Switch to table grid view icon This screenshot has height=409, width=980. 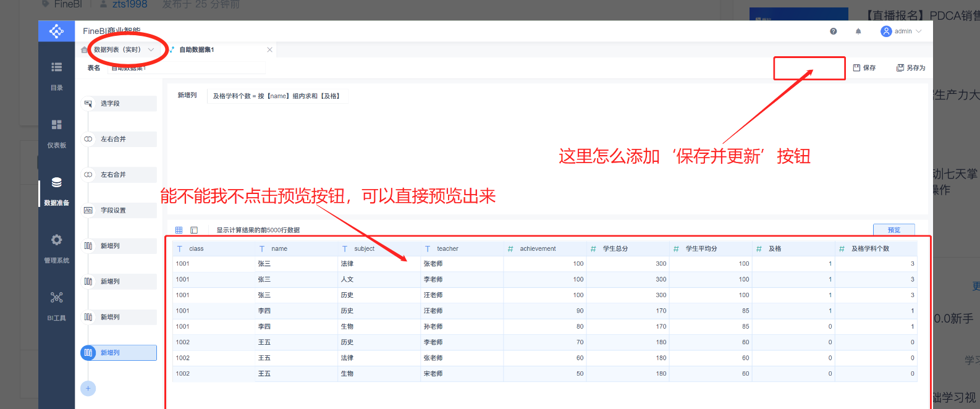(x=179, y=230)
